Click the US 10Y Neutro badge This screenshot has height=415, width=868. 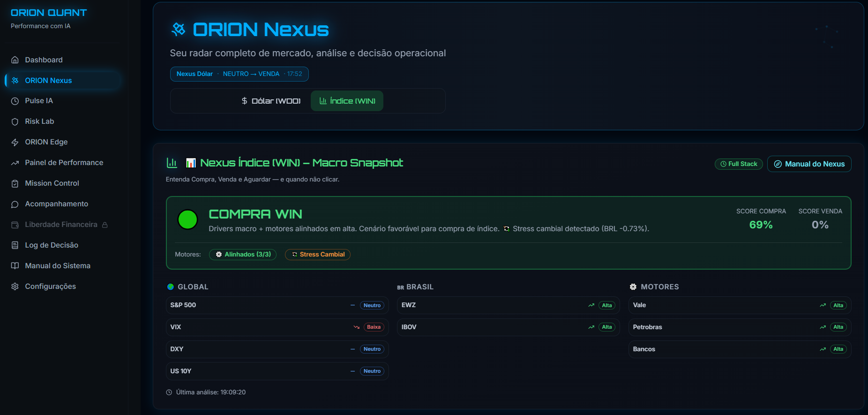(372, 371)
